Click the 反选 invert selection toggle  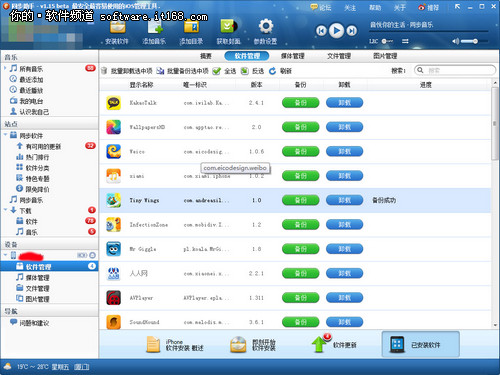point(245,71)
